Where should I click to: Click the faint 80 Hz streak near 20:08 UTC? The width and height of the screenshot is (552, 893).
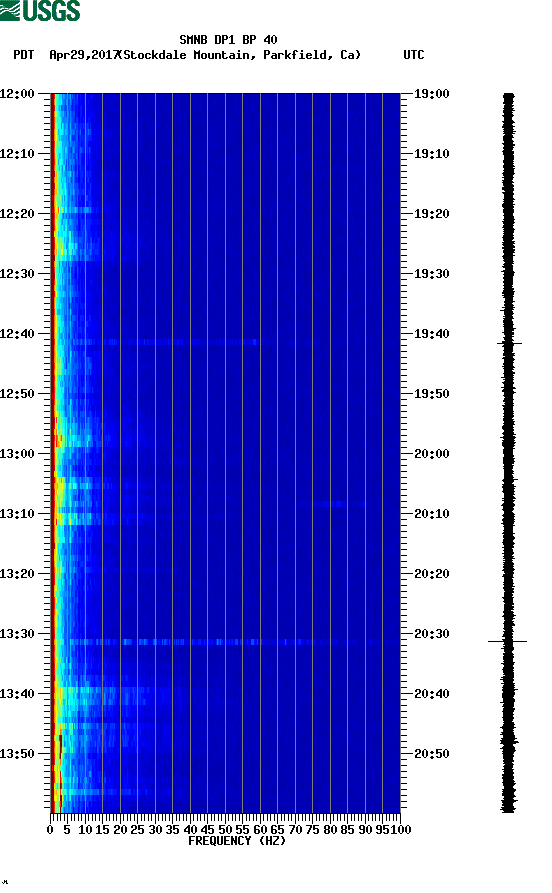click(x=330, y=504)
